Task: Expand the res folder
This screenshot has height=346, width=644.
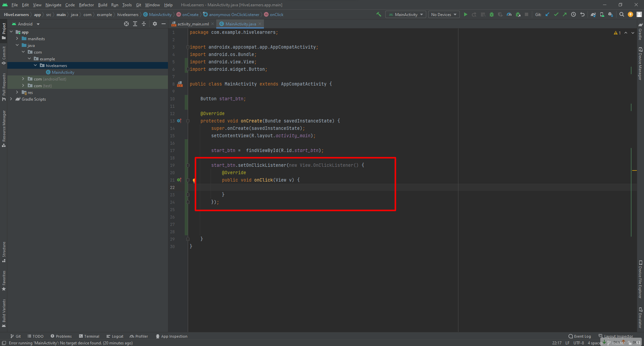Action: 17,93
